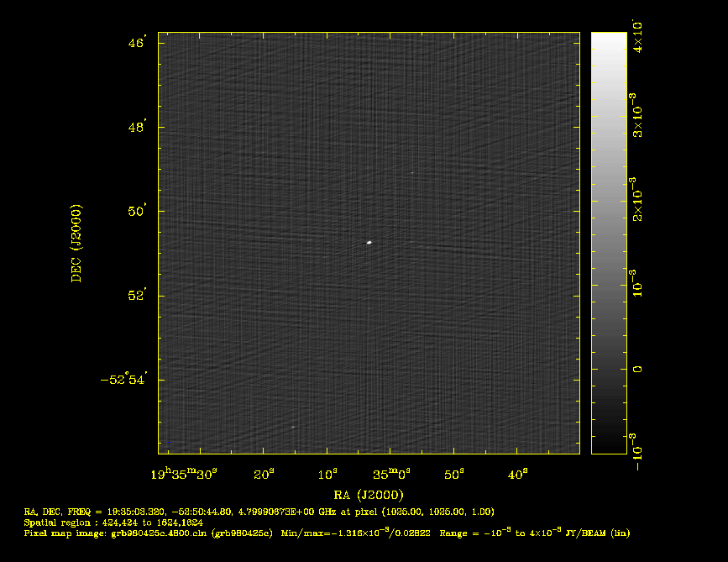Click the 'Min/max=' value text

tap(356, 533)
